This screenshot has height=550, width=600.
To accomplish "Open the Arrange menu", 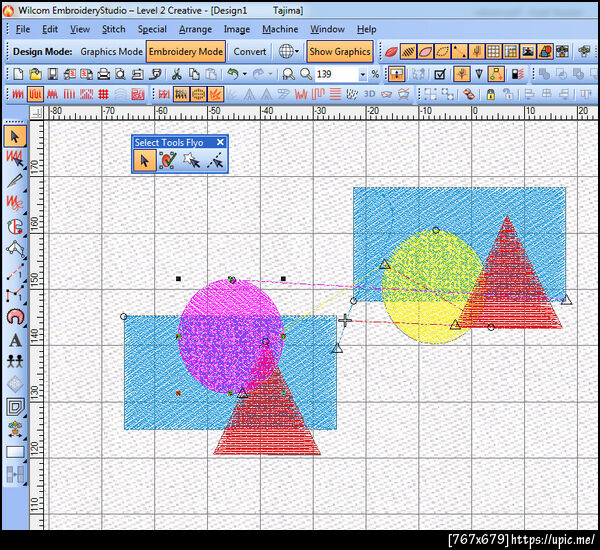I will coord(195,29).
